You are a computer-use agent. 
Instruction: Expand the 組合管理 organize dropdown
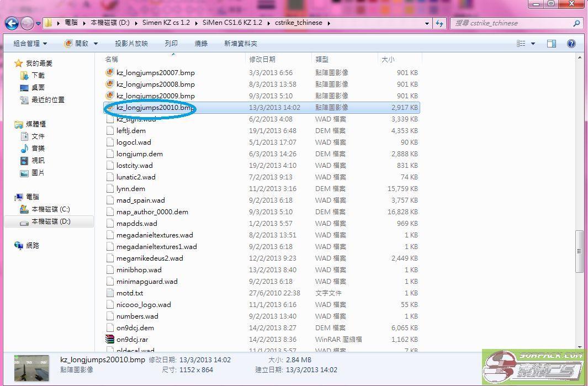30,44
